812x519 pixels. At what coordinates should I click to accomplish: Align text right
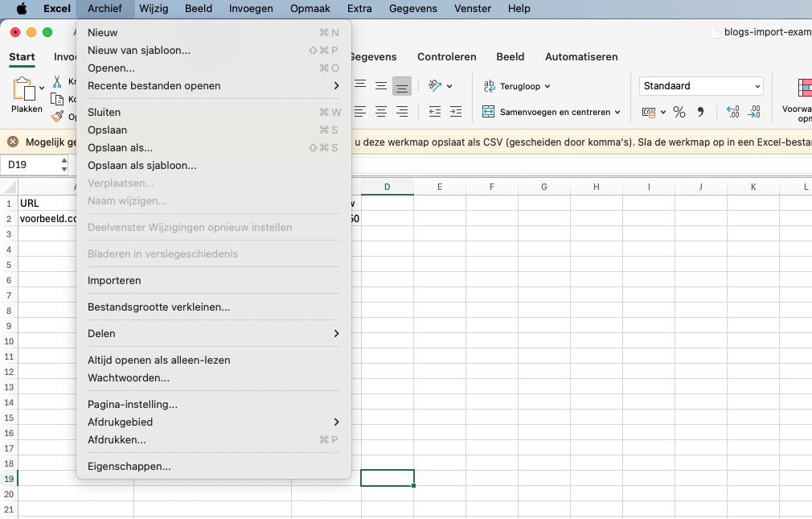tap(402, 111)
